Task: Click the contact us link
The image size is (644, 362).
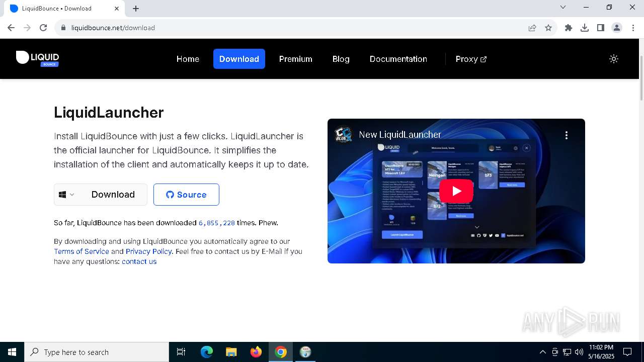Action: point(139,261)
